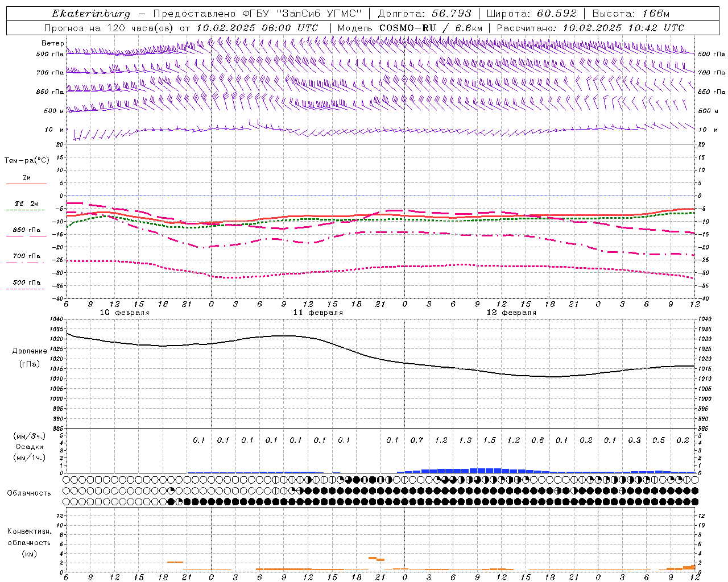Click the '0.6' precipitation value
Image resolution: width=728 pixels, height=582 pixels.
pyautogui.click(x=537, y=440)
